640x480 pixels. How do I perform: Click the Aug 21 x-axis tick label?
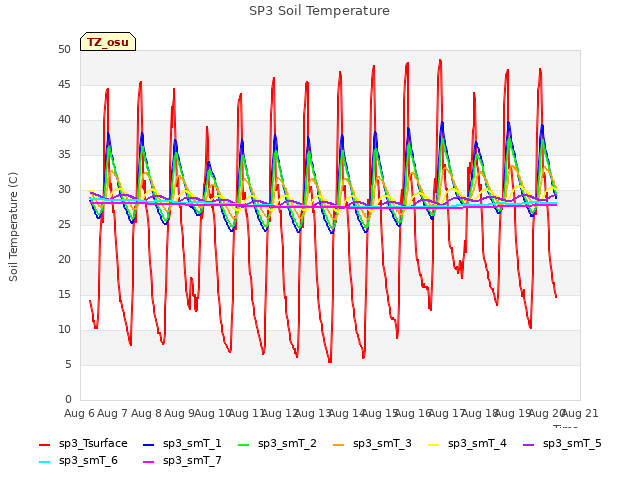point(580,413)
